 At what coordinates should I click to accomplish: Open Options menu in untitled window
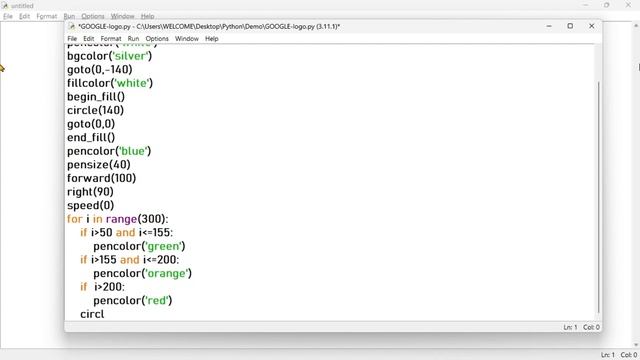(x=93, y=16)
